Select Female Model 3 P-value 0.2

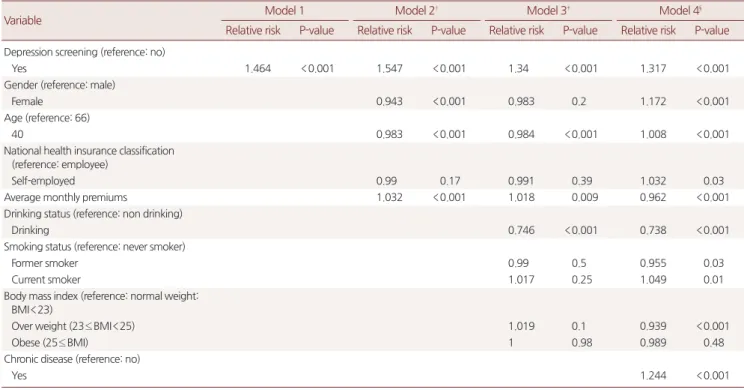pyautogui.click(x=579, y=101)
